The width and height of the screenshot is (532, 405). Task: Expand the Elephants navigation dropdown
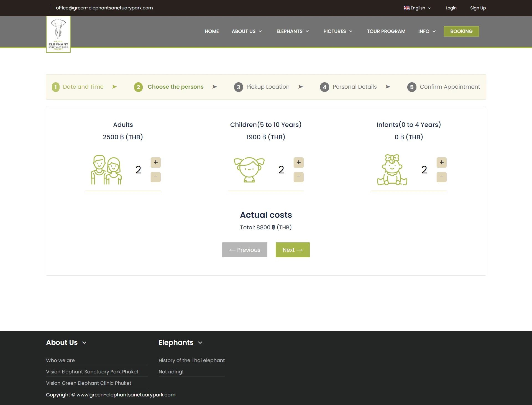pyautogui.click(x=292, y=31)
